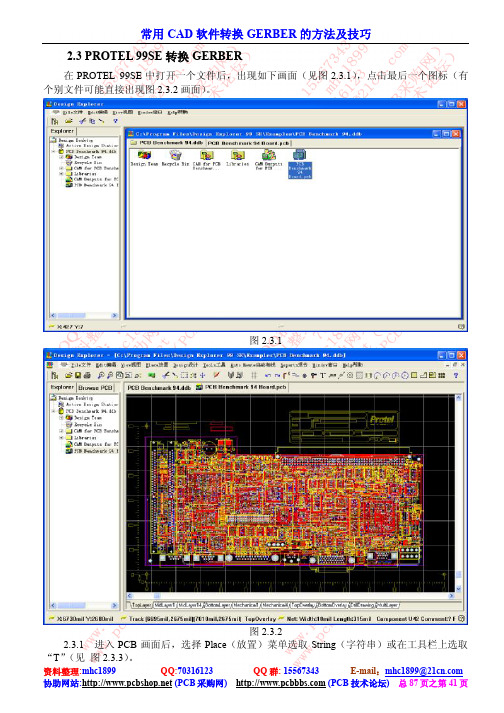Click the cross-arrows move icon in PCB toolbar
Viewport: 504px width, 713px height.
pos(202,375)
